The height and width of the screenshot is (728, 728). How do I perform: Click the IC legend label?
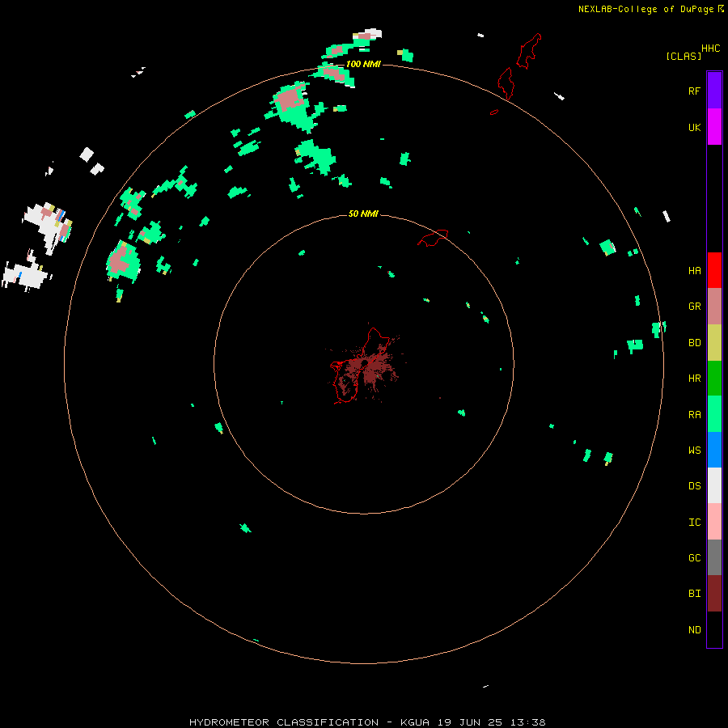pyautogui.click(x=694, y=523)
